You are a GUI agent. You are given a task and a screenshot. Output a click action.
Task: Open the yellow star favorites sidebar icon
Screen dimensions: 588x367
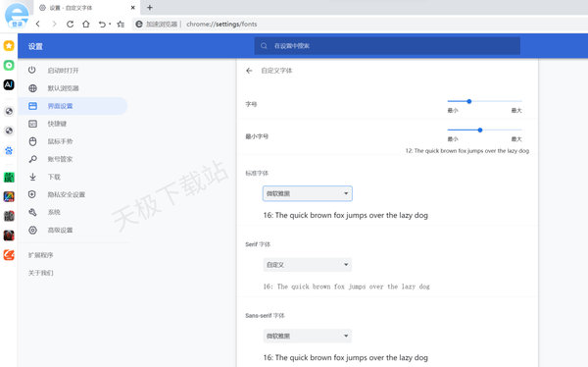(x=9, y=46)
